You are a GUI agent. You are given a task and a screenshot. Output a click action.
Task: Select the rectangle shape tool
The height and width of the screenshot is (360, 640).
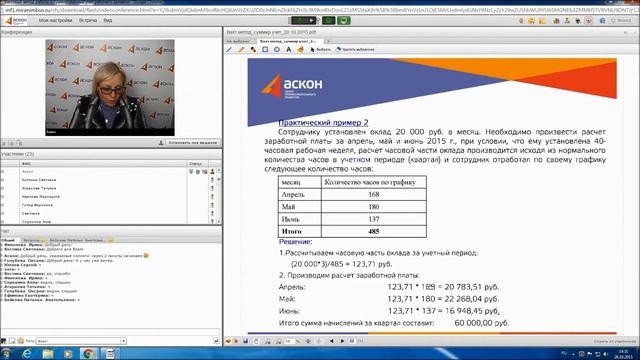coord(265,49)
